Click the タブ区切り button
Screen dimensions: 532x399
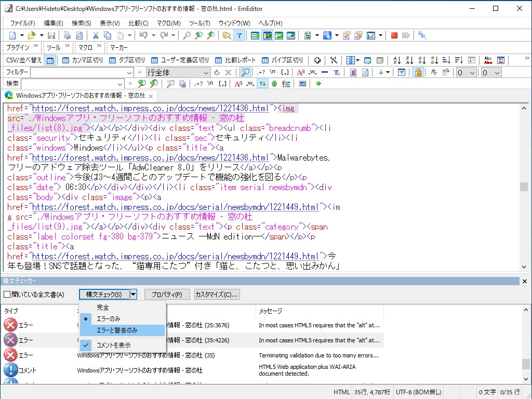pos(127,60)
